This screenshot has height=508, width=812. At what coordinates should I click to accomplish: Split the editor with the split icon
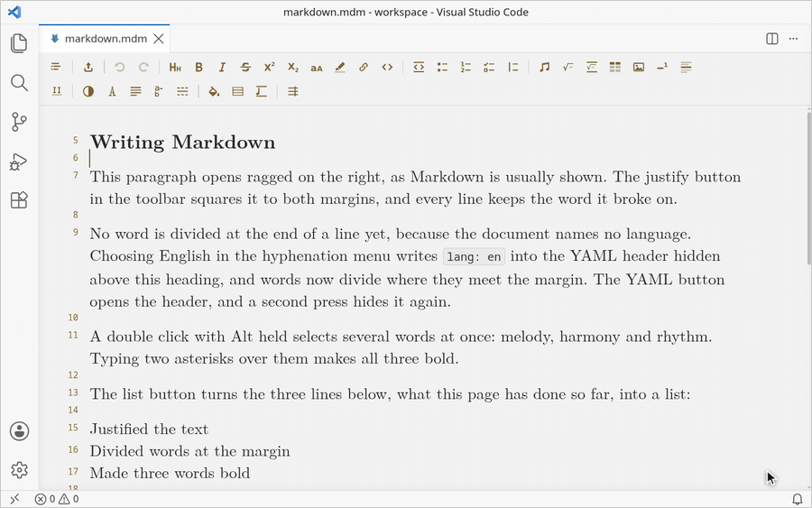click(x=771, y=39)
